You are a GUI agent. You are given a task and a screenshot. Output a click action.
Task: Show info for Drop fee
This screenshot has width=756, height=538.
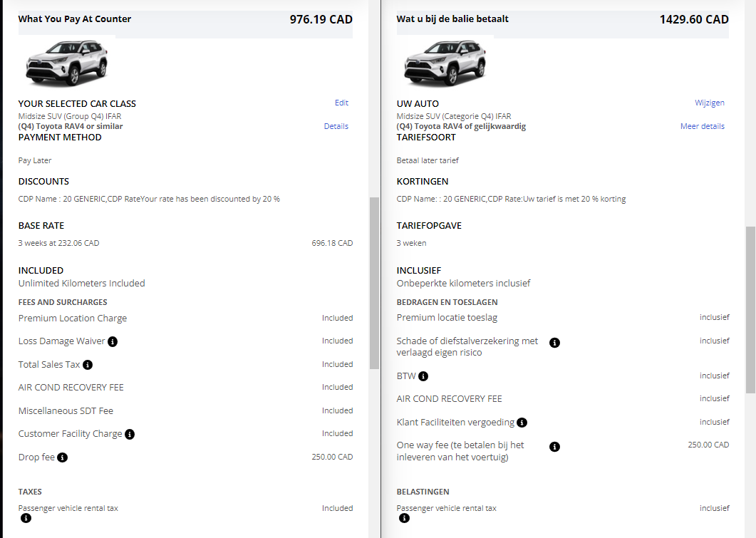click(x=63, y=457)
